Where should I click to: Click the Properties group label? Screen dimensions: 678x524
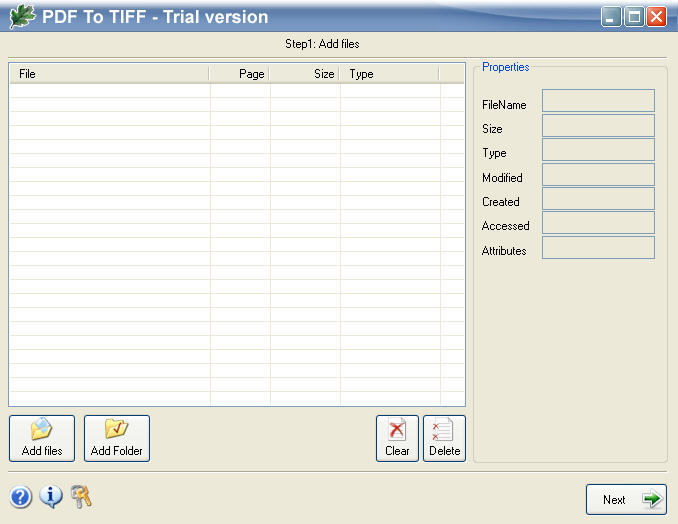(505, 67)
